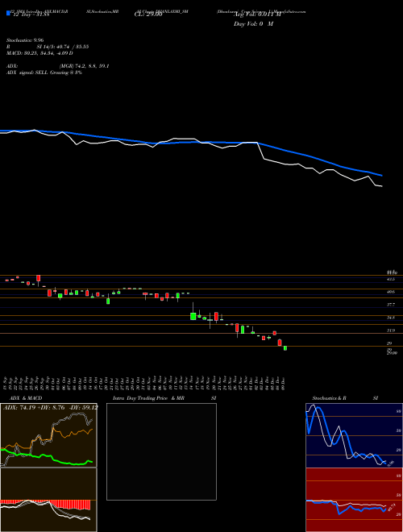Screen dimensions: 403x532
Task: Select the RSI line in the red panel
Action: (x=346, y=507)
